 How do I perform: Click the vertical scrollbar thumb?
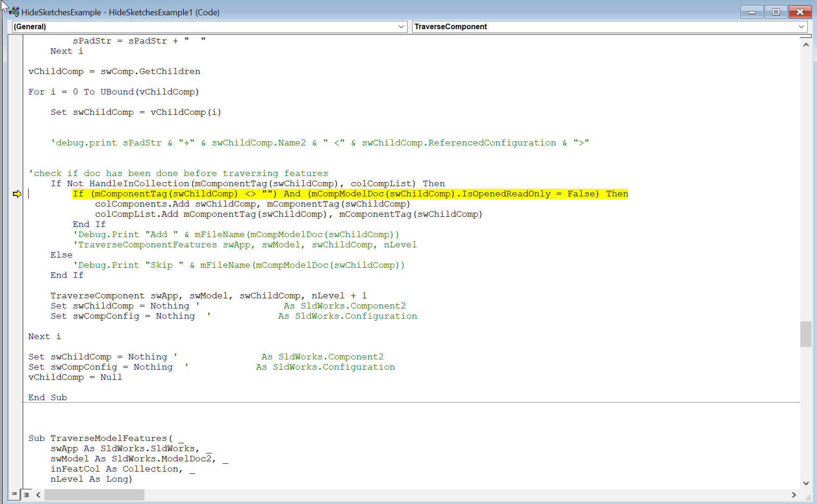(806, 334)
